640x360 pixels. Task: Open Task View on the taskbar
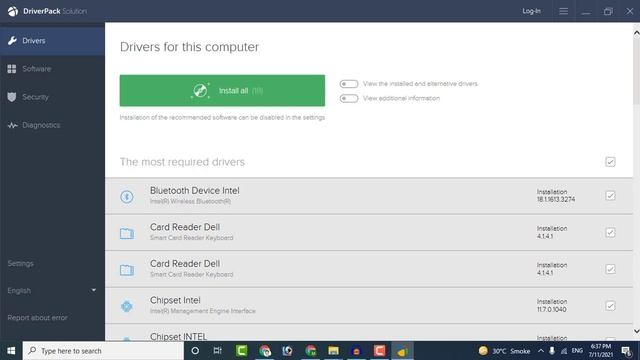(218, 351)
